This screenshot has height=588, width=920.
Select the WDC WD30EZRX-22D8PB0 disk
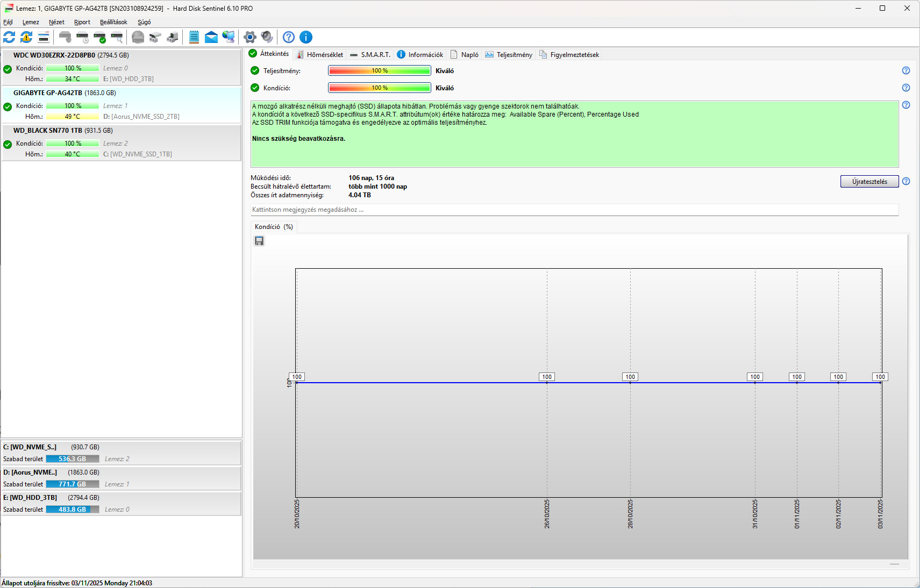tap(122, 67)
